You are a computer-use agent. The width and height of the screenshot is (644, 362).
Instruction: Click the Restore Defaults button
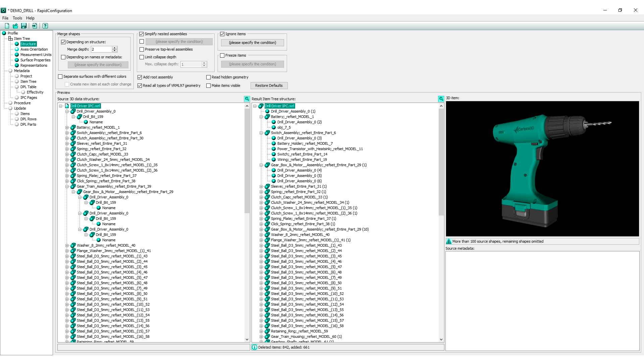click(268, 85)
